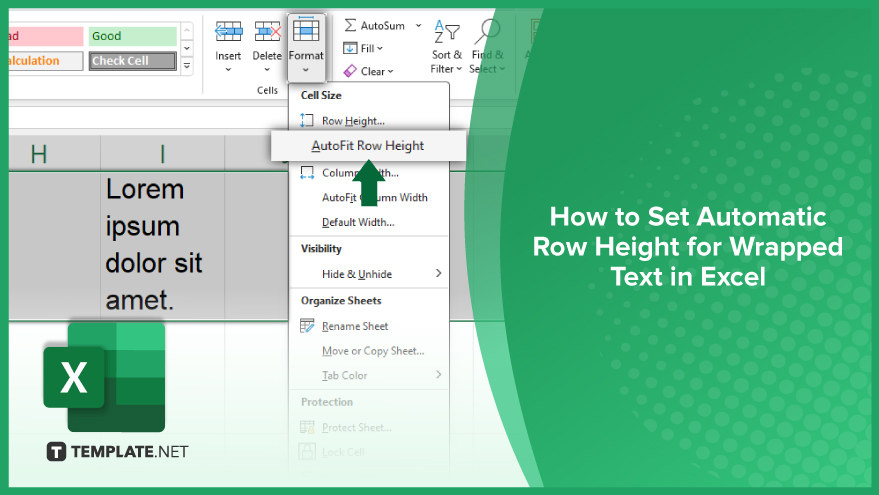This screenshot has height=495, width=879.
Task: Apply the Calculation cell style
Action: [x=46, y=61]
